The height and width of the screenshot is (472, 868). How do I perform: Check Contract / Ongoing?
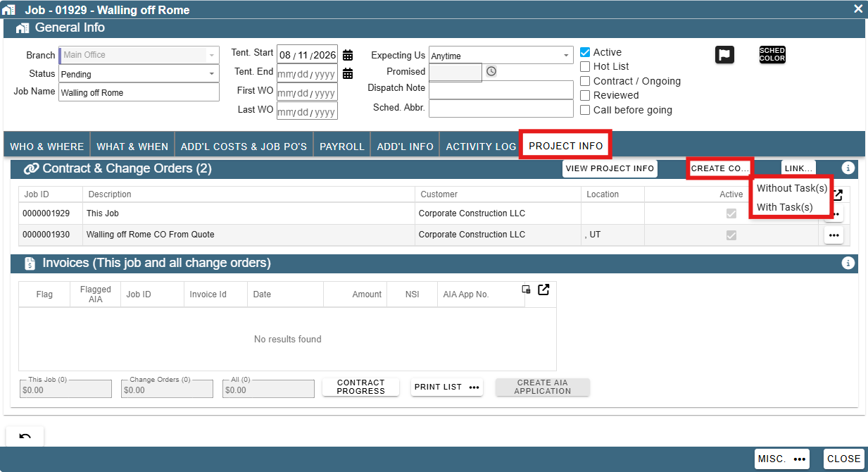(x=585, y=81)
